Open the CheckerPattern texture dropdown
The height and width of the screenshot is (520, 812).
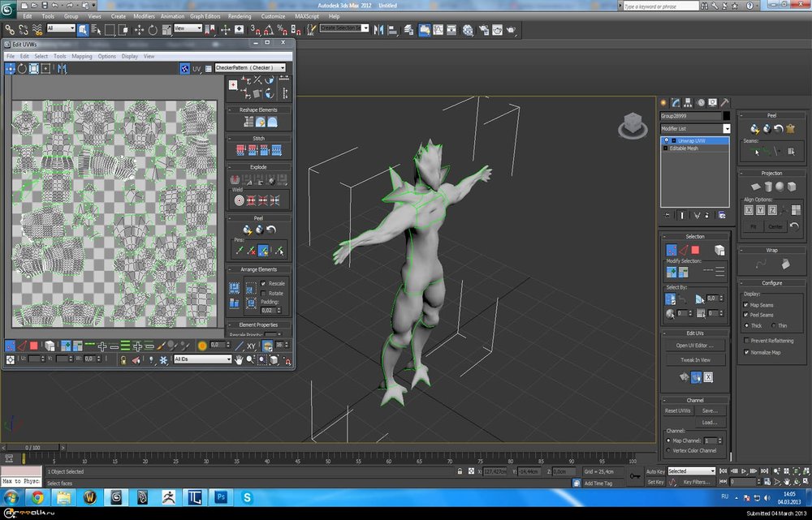[250, 68]
